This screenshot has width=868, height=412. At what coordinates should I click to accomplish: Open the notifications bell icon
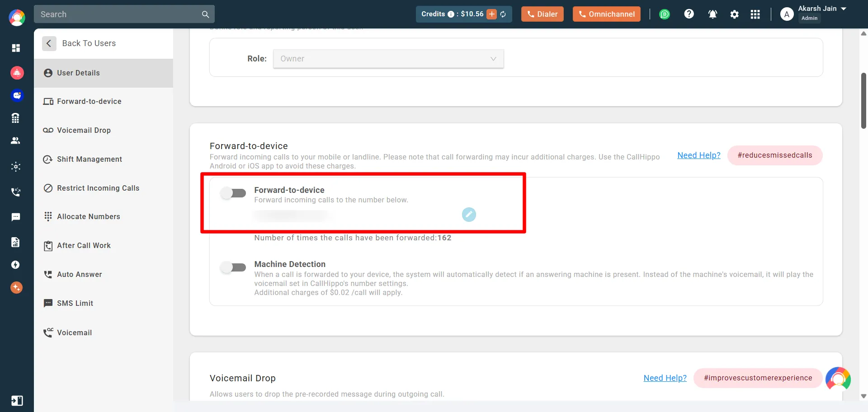[712, 14]
